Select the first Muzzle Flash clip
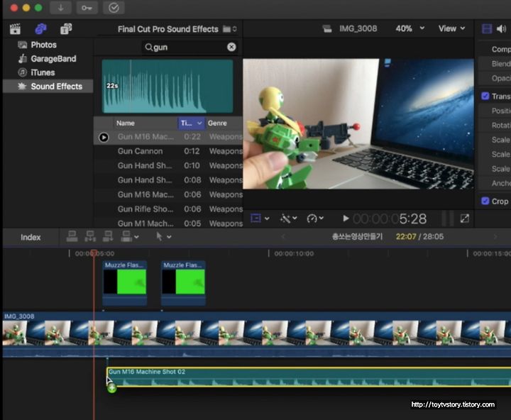Viewport: 511px width, 420px height. tap(125, 282)
